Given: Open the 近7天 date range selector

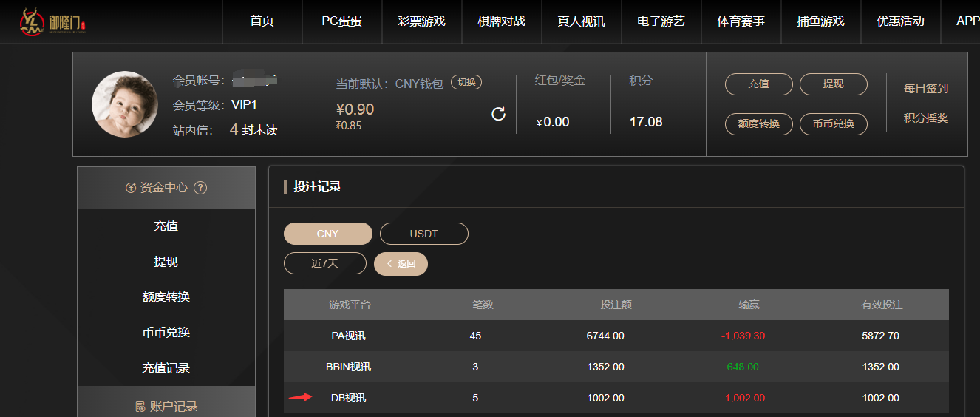Looking at the screenshot, I should [325, 263].
